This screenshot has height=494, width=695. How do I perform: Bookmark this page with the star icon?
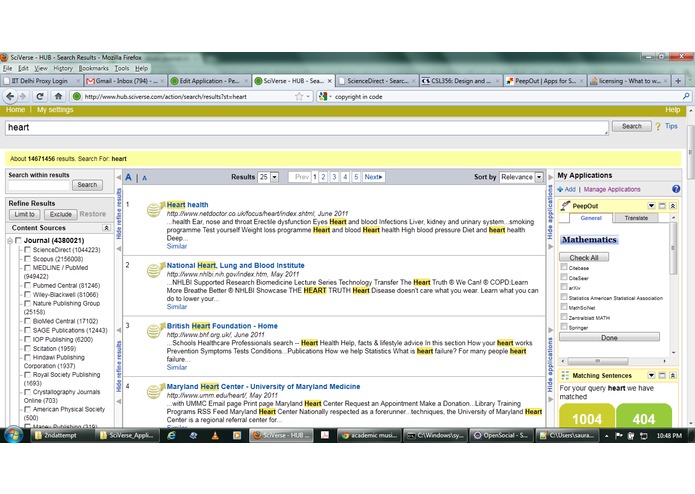[299, 96]
